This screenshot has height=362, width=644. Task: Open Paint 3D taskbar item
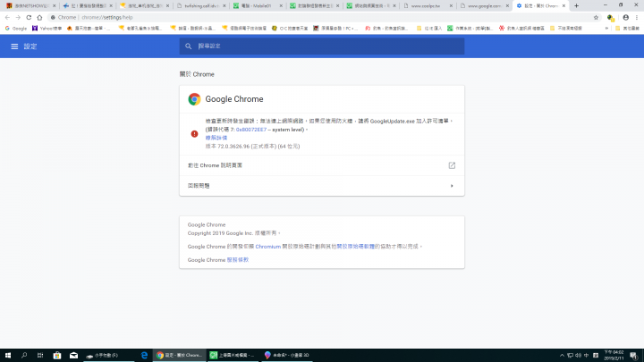[286, 355]
